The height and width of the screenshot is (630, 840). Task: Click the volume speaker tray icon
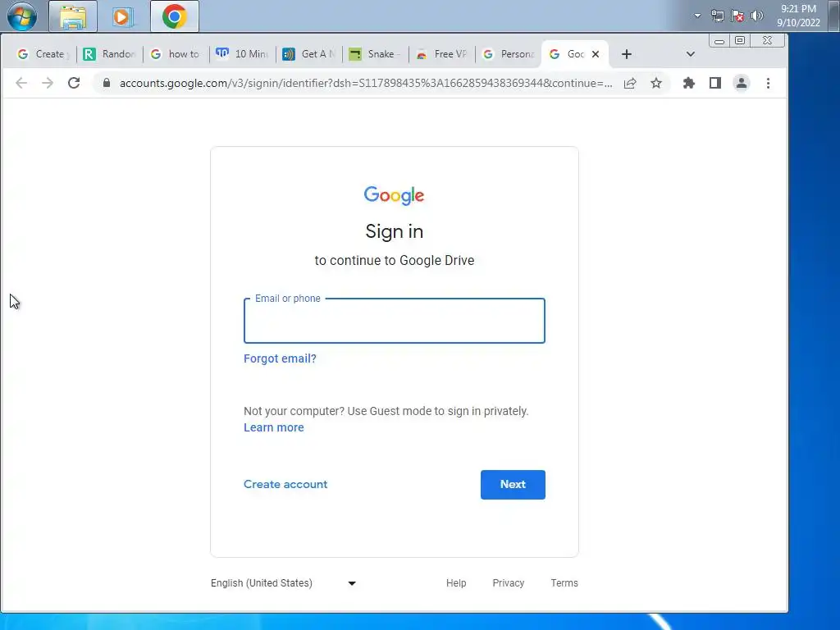[x=757, y=16]
